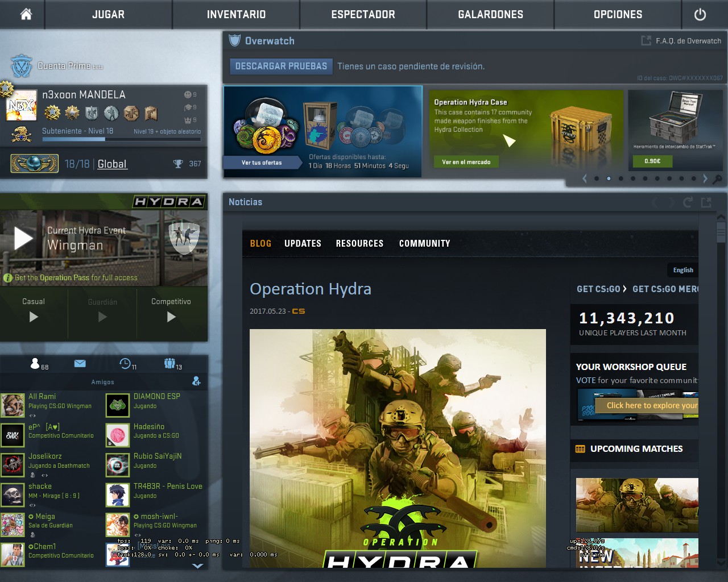Open recent players clock icon

[x=125, y=363]
